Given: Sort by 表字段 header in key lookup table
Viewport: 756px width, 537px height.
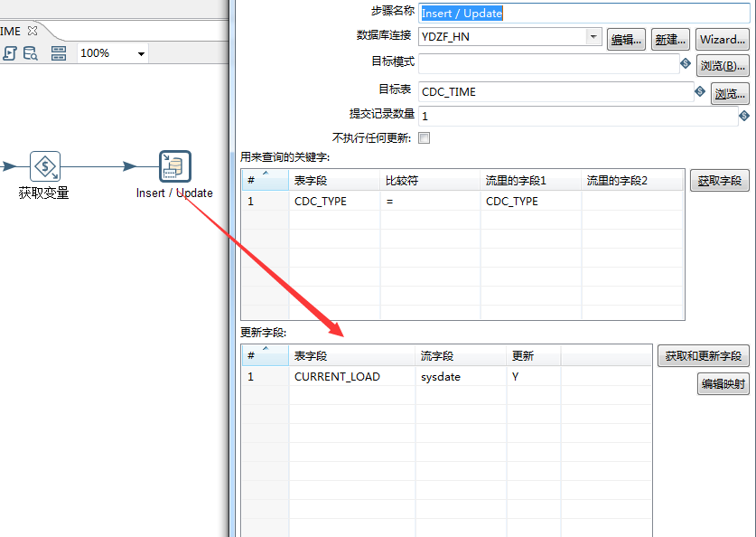Looking at the screenshot, I should pyautogui.click(x=334, y=181).
